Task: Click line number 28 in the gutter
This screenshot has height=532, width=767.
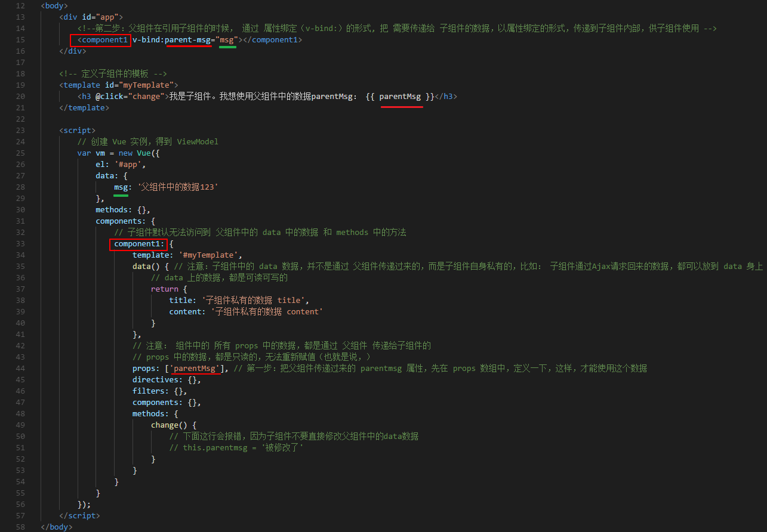Action: [20, 187]
